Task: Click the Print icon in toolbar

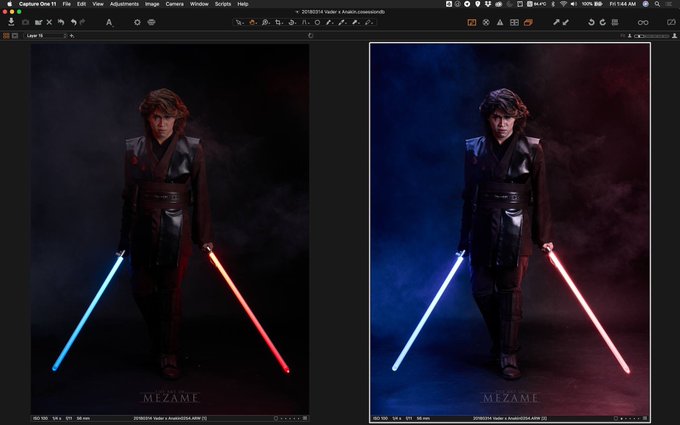Action: [151, 22]
